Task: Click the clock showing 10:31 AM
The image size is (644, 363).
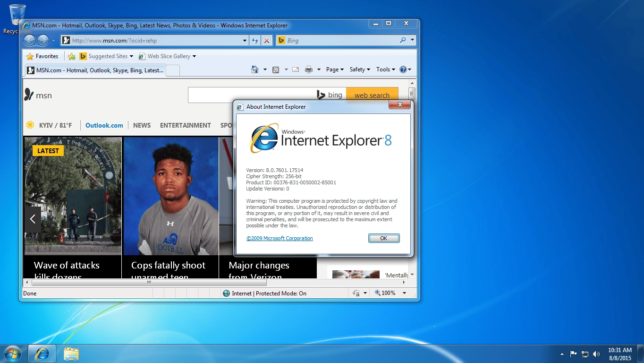Action: (619, 350)
